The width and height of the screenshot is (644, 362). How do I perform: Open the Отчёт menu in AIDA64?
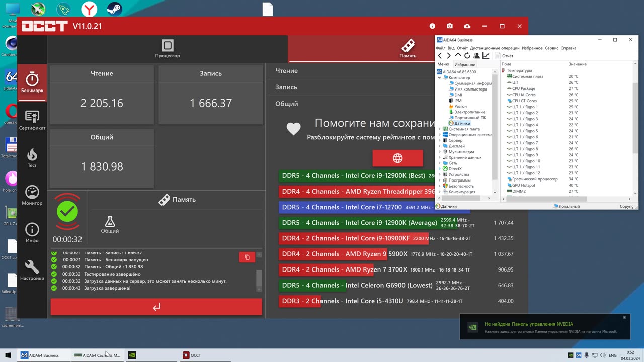(462, 48)
